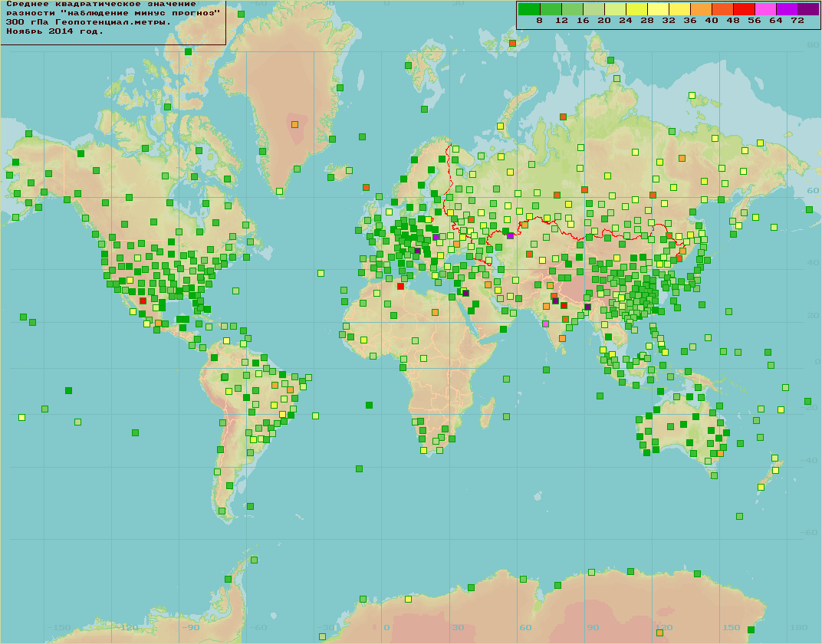
Task: Click the legend swatch between 20 and 24
Action: pyautogui.click(x=615, y=9)
